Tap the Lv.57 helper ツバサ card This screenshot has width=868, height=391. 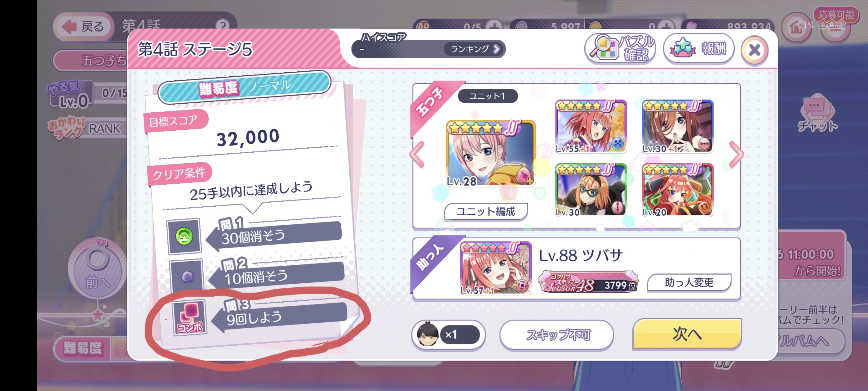coord(495,268)
